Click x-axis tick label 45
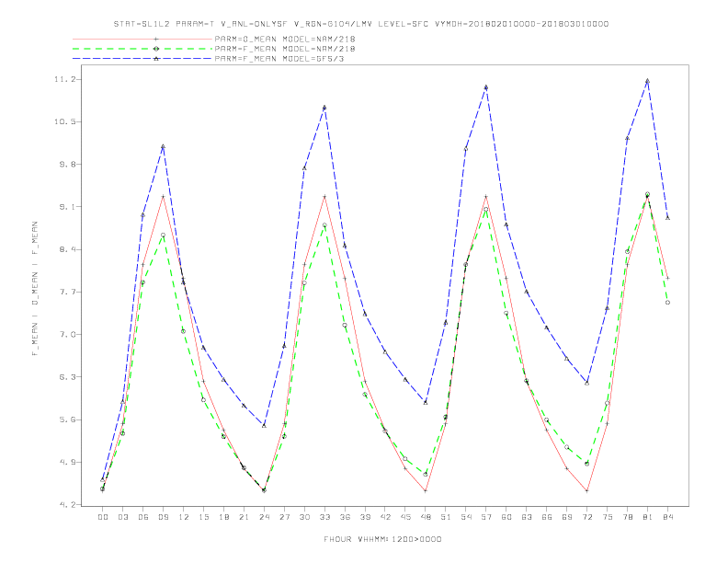This screenshot has height=563, width=728. click(405, 517)
